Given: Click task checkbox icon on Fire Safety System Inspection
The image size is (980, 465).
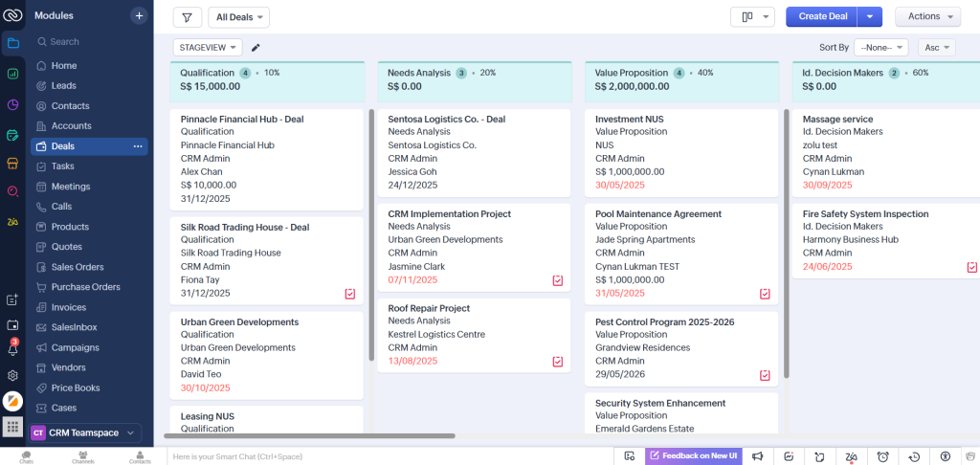Looking at the screenshot, I should coord(971,267).
